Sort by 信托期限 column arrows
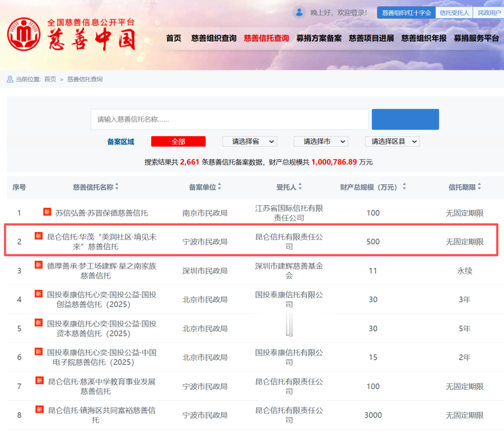Image resolution: width=504 pixels, height=432 pixels. click(x=479, y=187)
